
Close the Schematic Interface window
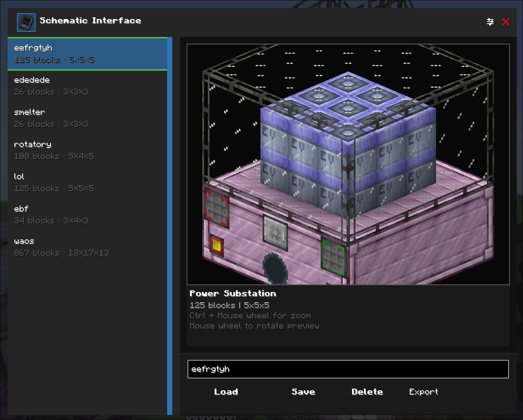[506, 22]
